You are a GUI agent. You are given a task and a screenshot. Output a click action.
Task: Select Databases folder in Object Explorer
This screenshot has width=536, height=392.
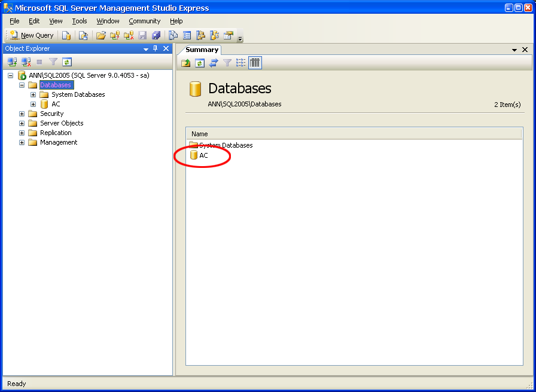click(56, 85)
